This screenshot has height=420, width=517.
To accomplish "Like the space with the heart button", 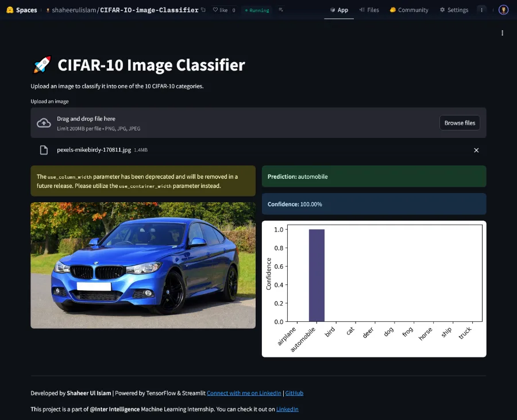I will tap(220, 10).
